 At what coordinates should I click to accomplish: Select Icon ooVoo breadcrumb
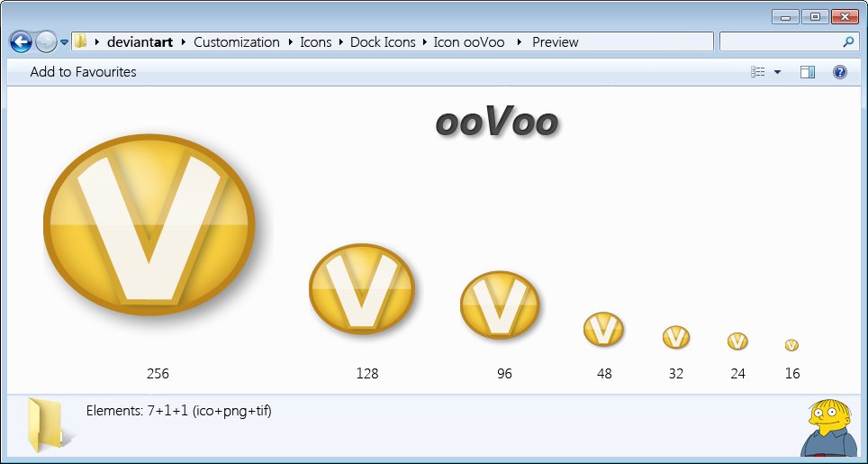469,42
